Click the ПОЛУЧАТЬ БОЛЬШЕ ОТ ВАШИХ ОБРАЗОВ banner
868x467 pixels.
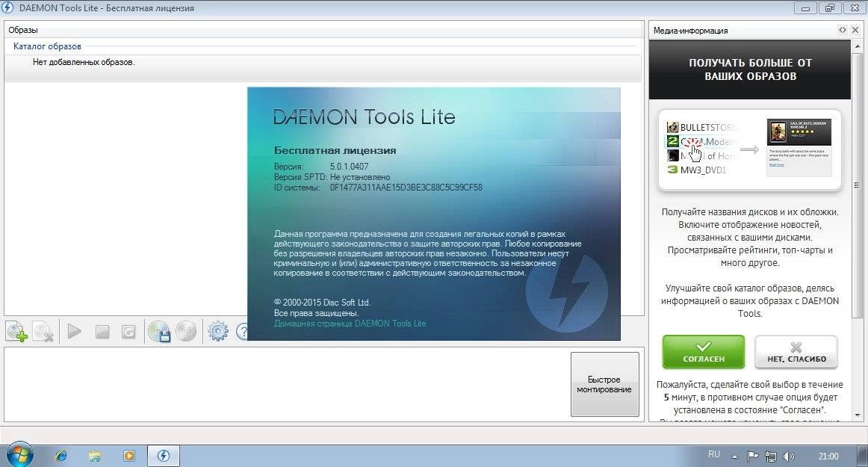[x=749, y=69]
